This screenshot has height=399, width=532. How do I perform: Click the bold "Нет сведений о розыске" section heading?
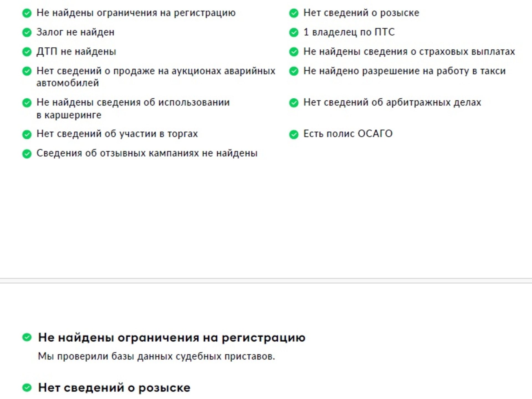click(114, 388)
